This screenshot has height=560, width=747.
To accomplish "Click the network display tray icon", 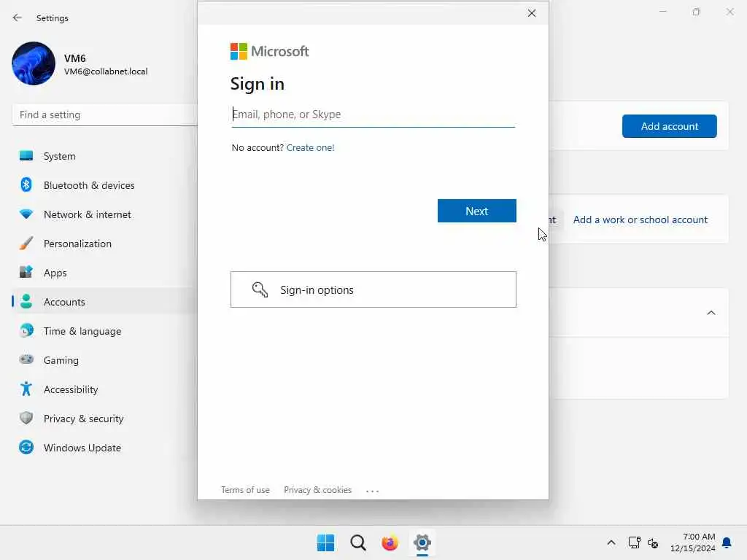I will [634, 542].
